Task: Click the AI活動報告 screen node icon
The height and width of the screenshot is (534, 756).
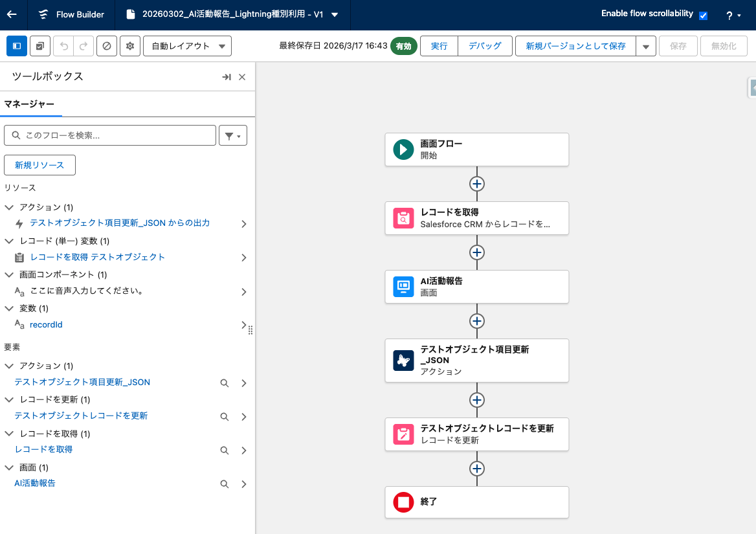Action: (403, 287)
